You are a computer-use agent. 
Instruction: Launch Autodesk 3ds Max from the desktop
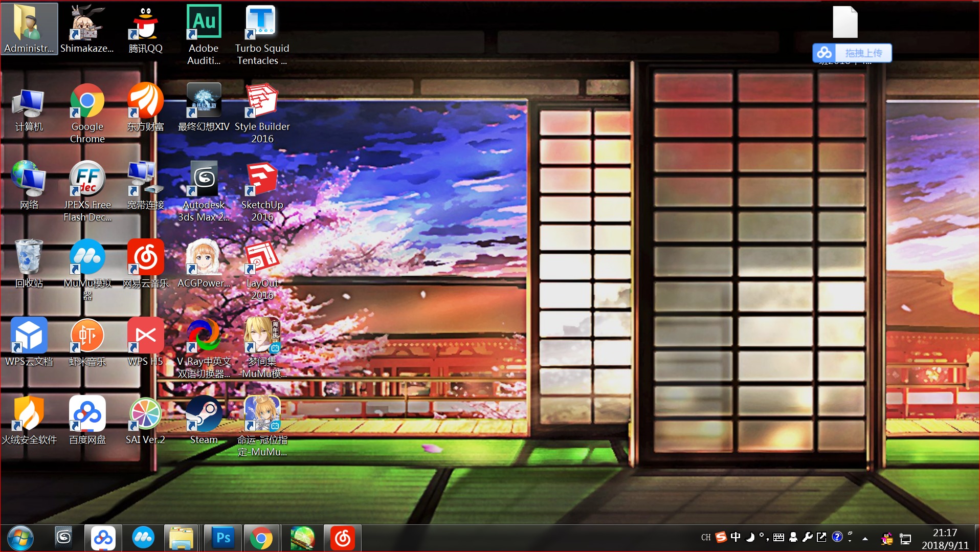204,192
